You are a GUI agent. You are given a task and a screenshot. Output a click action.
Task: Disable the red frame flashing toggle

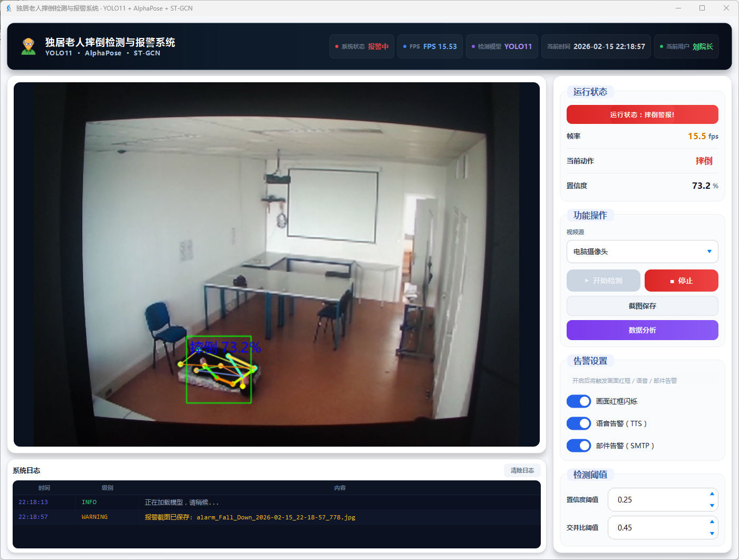tap(578, 401)
